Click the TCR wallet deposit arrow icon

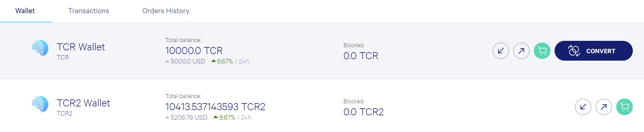point(501,51)
